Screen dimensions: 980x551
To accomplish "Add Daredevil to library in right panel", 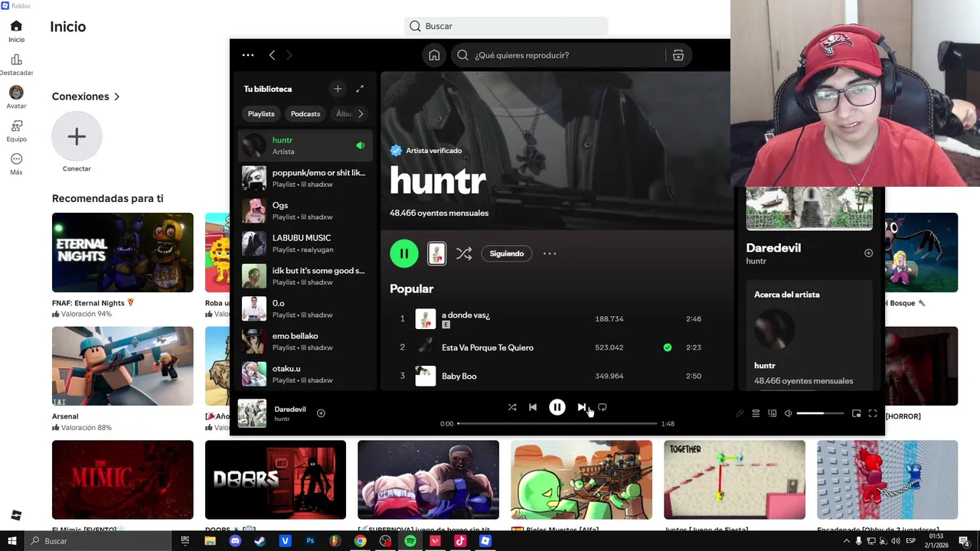I will [x=868, y=253].
